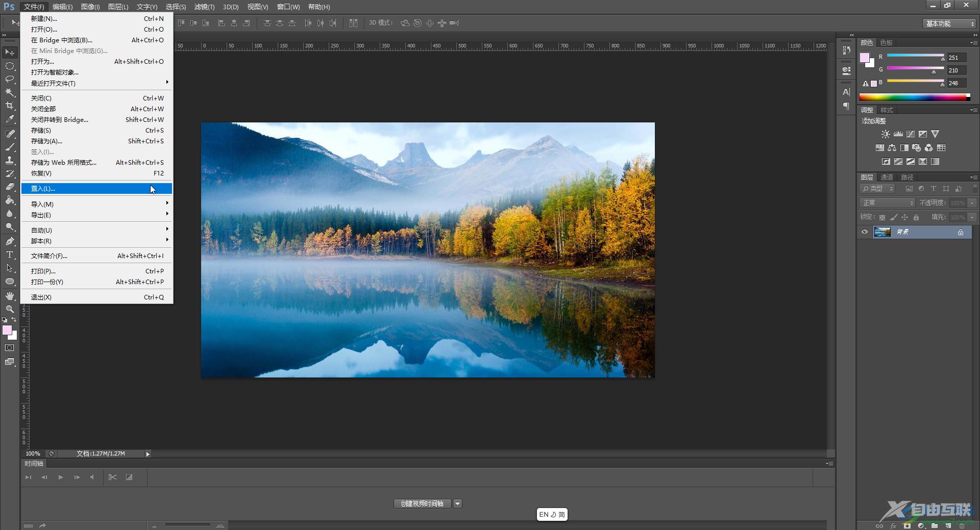The height and width of the screenshot is (530, 980).
Task: Open the 图层(L) menu
Action: pyautogui.click(x=118, y=7)
